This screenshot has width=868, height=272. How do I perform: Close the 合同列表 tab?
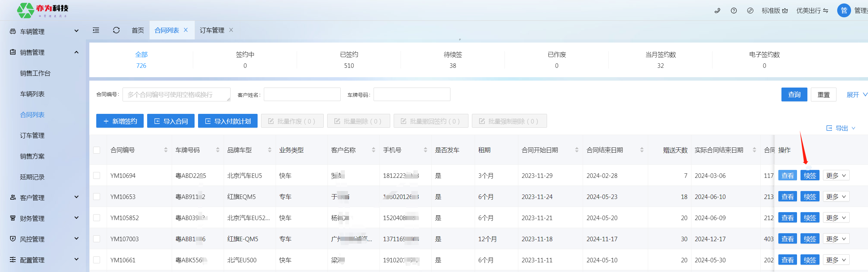click(186, 30)
